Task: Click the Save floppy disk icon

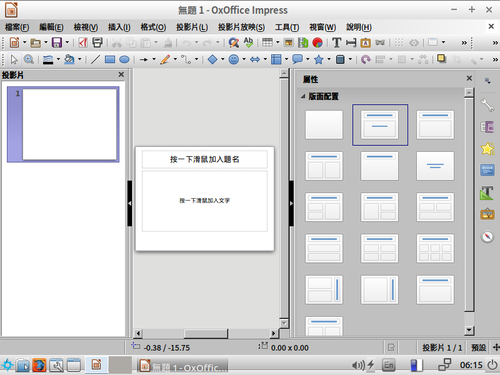Action: point(57,42)
